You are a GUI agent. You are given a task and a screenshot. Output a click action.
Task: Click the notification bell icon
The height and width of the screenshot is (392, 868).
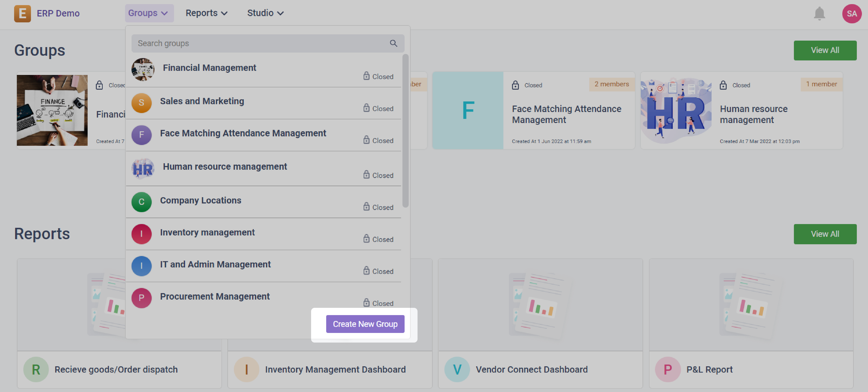[x=819, y=14]
